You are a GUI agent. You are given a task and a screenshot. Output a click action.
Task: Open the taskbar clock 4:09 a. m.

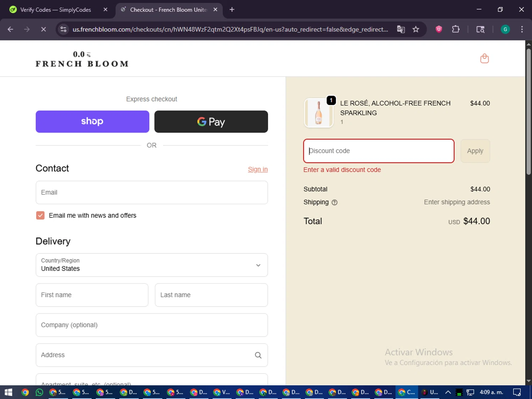coord(492,392)
